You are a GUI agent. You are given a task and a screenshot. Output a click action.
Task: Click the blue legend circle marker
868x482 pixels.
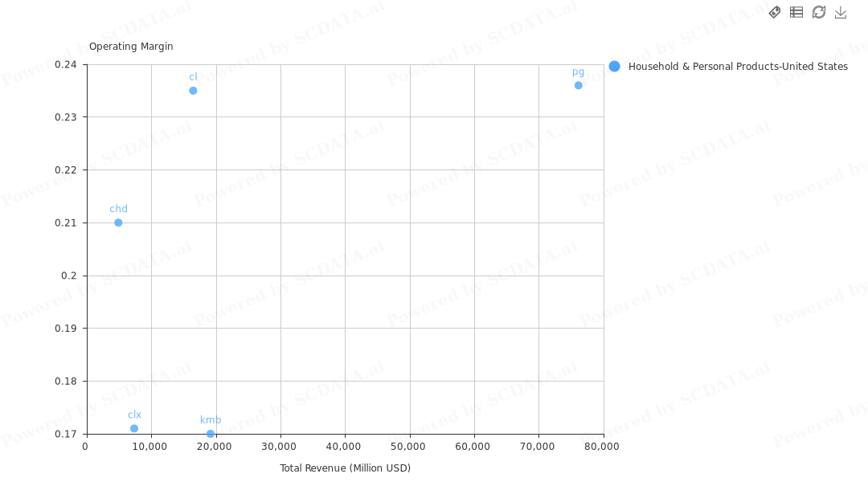tap(615, 67)
